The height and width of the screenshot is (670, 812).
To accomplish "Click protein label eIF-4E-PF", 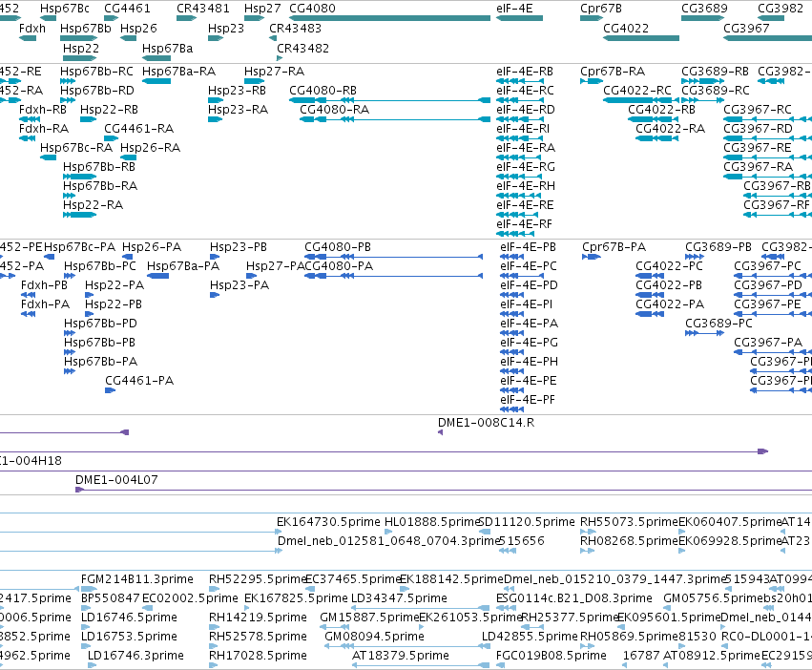I will [528, 400].
